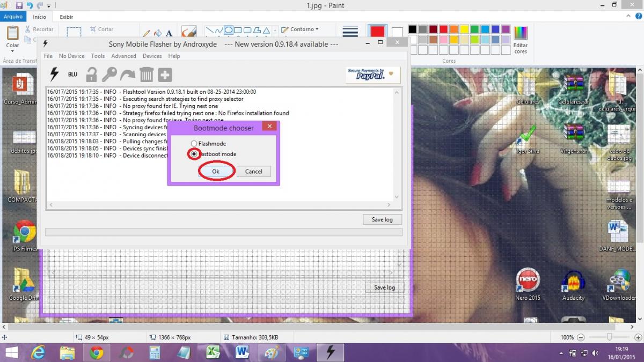The height and width of the screenshot is (362, 644).
Task: Click the plus icon in Flashtool toolbar
Action: pyautogui.click(x=165, y=75)
